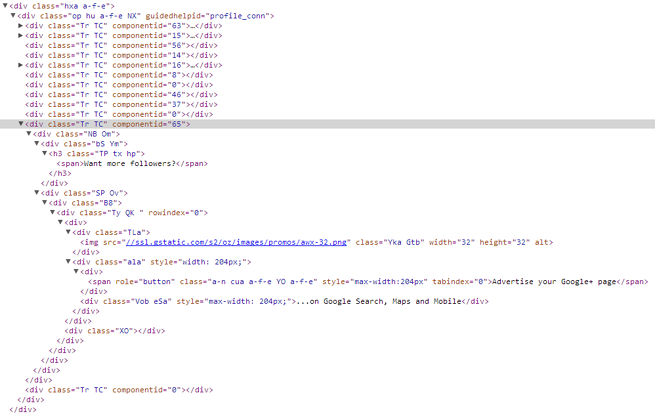This screenshot has width=655, height=416.
Task: Select the div with componentid="56"
Action: coord(121,46)
